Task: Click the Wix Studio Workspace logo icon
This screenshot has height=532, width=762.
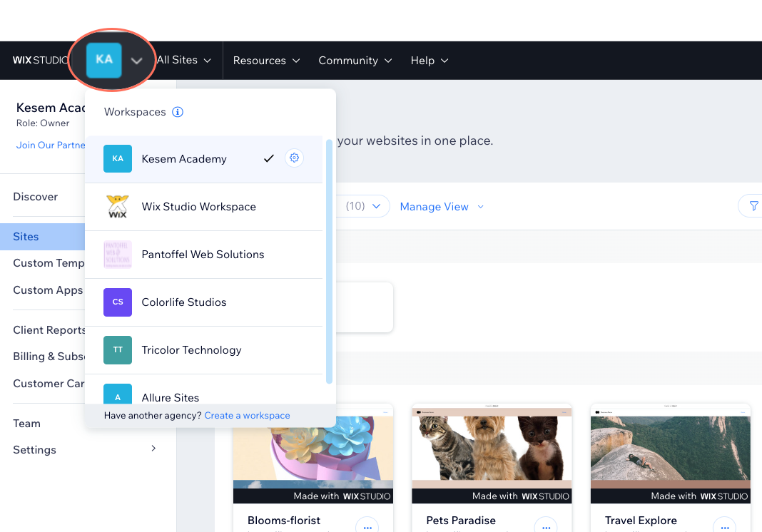Action: point(118,207)
